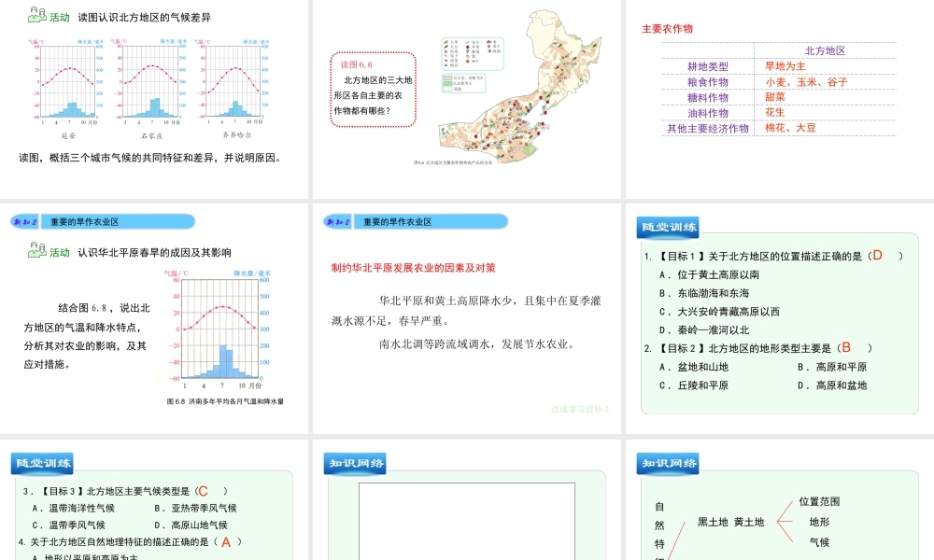934x560 pixels.
Task: Click option D 高原和盆地
Action: pyautogui.click(x=832, y=385)
